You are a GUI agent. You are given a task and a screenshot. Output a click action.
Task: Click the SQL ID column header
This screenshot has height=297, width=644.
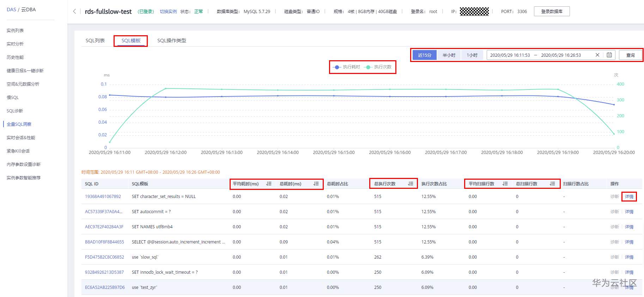pyautogui.click(x=92, y=184)
